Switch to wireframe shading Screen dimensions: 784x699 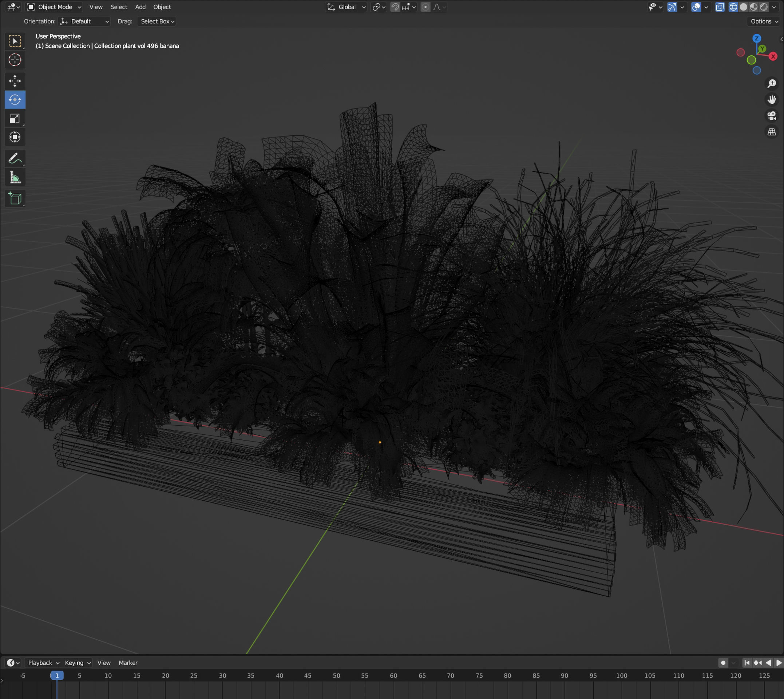pos(733,7)
